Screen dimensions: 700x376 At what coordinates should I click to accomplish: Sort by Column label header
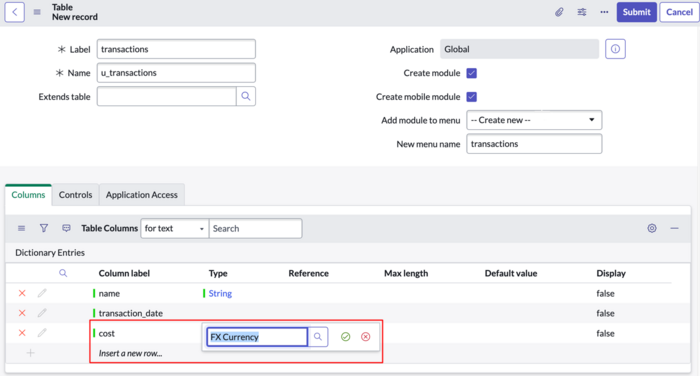(x=124, y=273)
